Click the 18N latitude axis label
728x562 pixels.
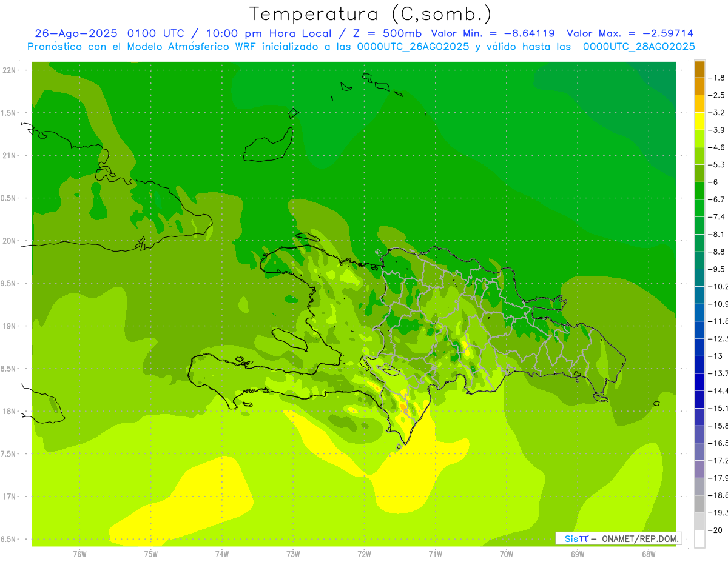coord(8,412)
